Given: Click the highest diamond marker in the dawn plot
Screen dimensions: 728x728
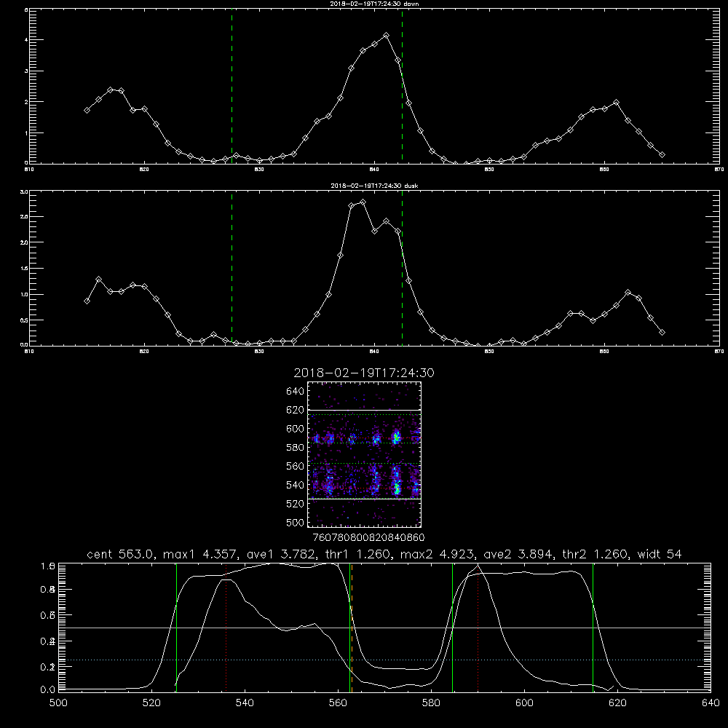Looking at the screenshot, I should (387, 35).
